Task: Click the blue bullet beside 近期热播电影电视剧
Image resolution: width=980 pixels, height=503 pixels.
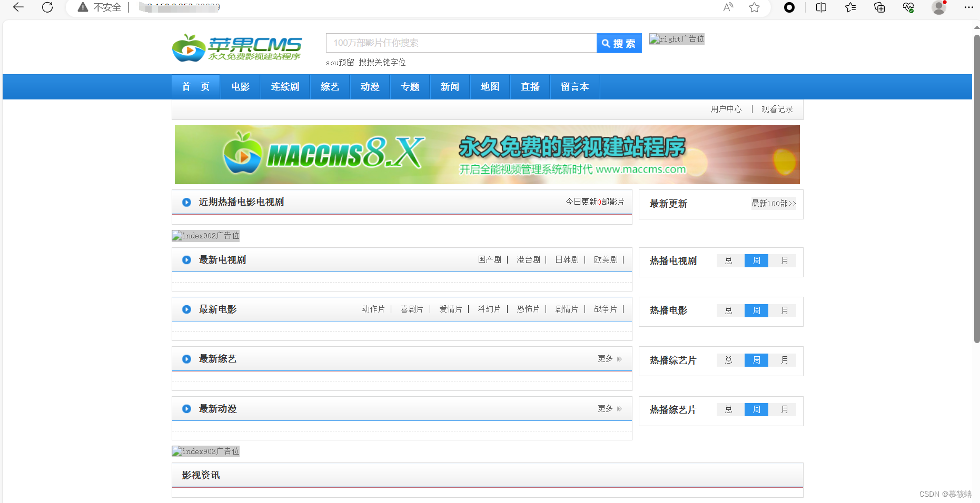Action: tap(186, 202)
